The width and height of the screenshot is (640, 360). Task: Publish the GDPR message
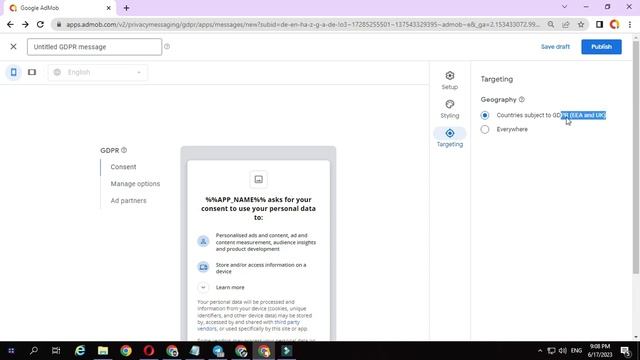(x=601, y=47)
